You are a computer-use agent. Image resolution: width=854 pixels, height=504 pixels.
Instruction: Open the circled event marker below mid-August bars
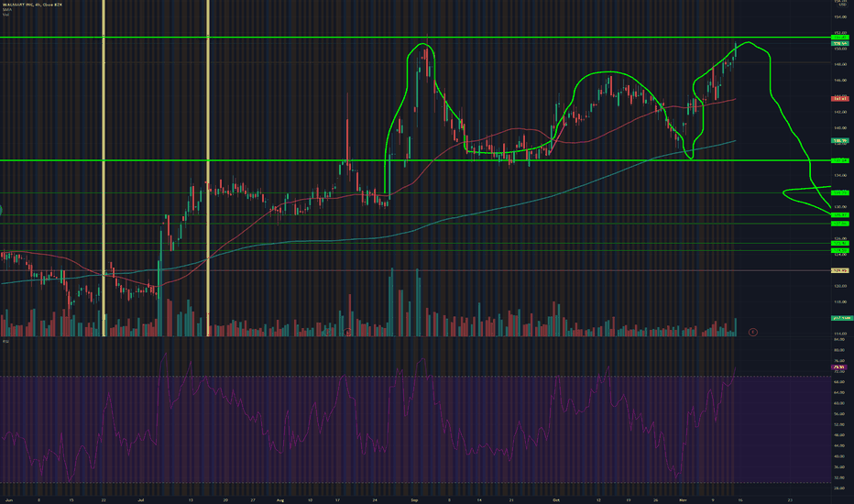pyautogui.click(x=347, y=332)
